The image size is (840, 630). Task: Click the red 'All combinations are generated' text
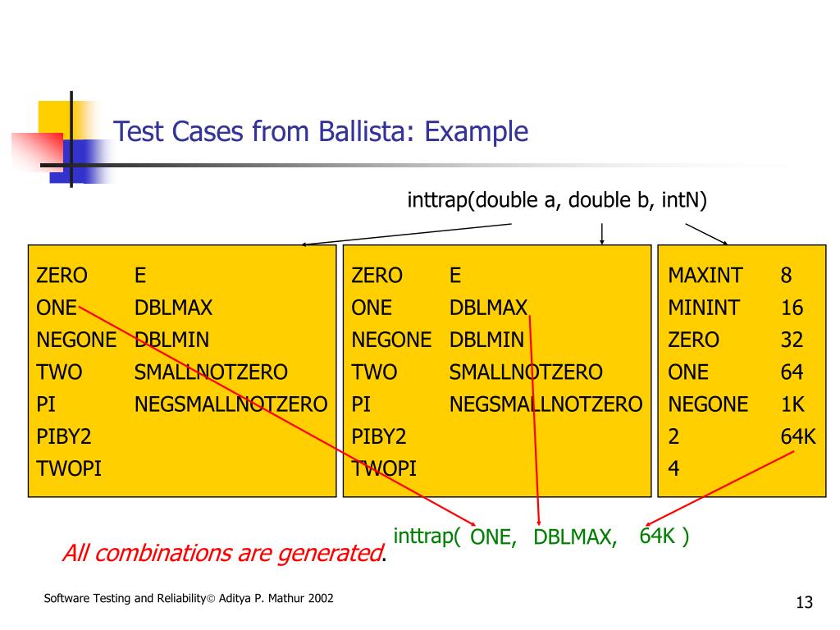(223, 553)
